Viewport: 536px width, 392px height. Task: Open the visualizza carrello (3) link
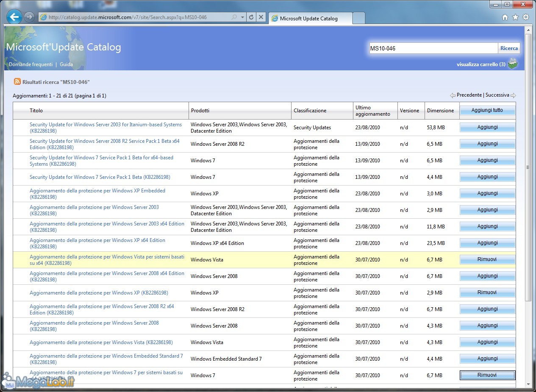coord(481,64)
